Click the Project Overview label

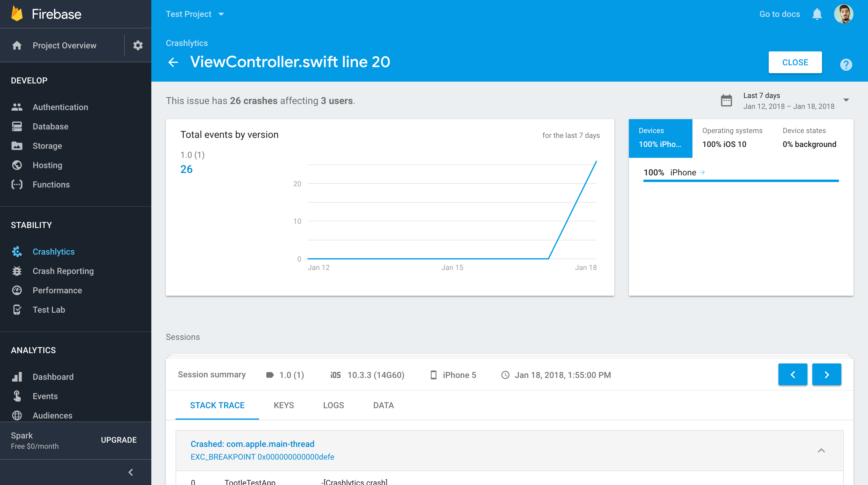(x=64, y=45)
